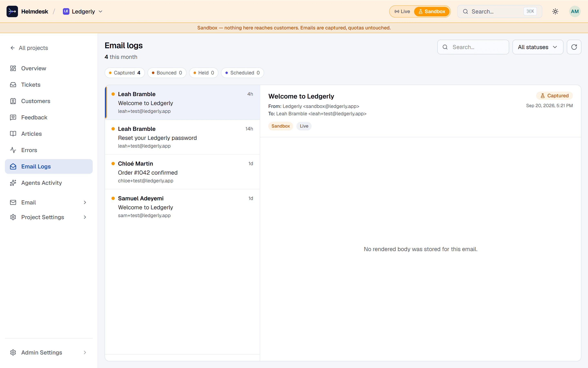Image resolution: width=588 pixels, height=368 pixels.
Task: Select the Sandbox mode toggle
Action: point(432,11)
